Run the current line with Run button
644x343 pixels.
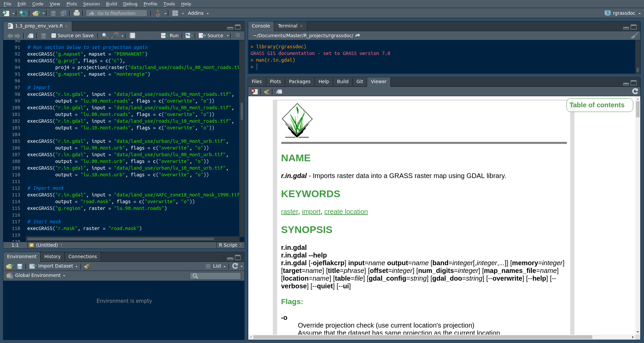coord(170,36)
